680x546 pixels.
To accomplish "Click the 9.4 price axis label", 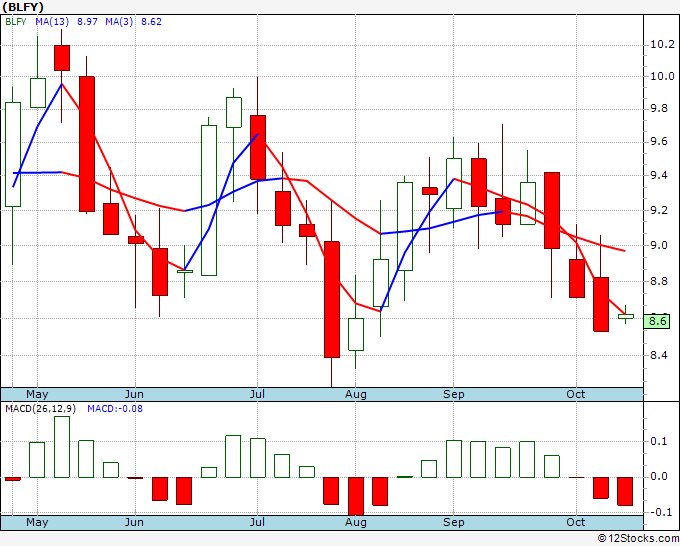I will tap(659, 175).
